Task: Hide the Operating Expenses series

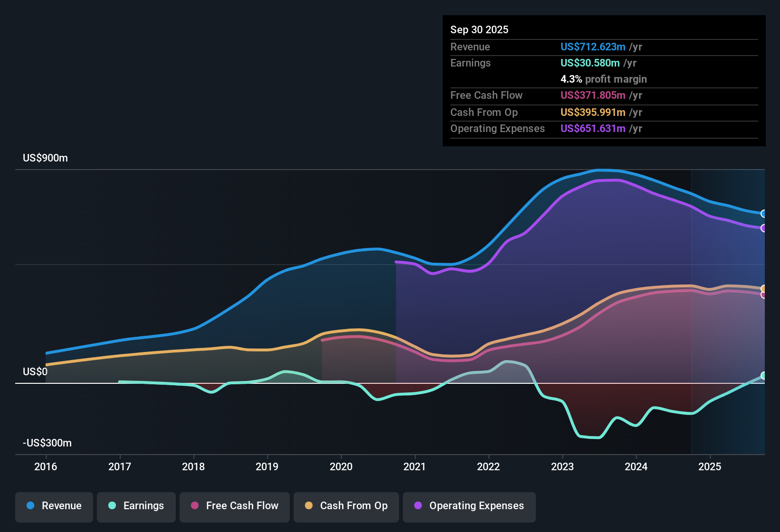Action: coord(469,506)
